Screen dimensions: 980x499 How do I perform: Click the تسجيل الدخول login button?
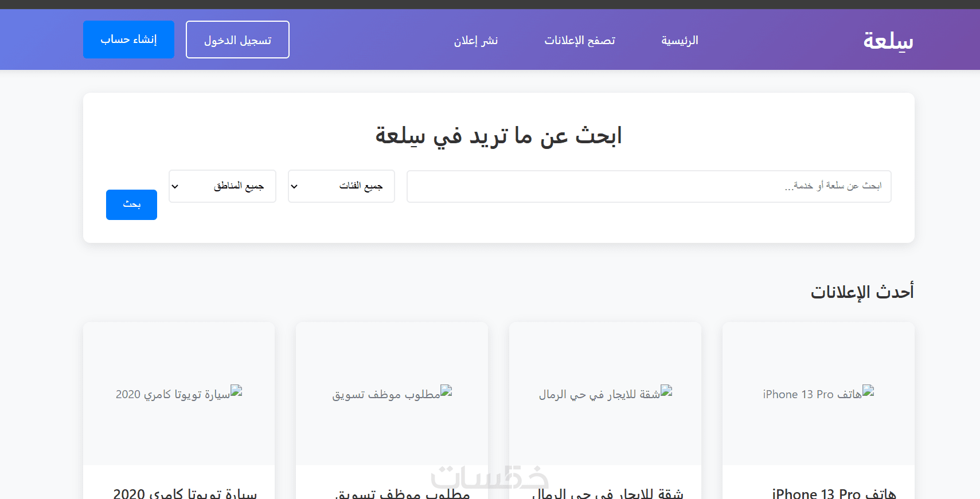pos(237,40)
